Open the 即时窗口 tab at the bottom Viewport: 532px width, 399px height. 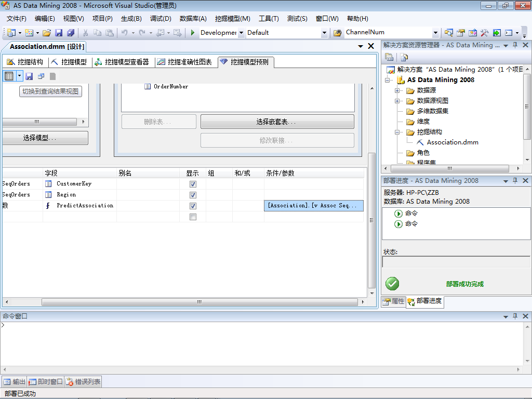(46, 382)
